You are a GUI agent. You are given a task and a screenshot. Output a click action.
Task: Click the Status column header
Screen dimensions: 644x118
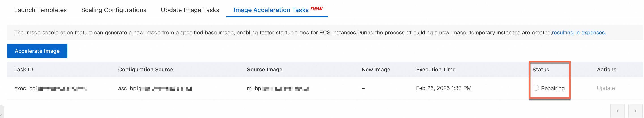540,70
